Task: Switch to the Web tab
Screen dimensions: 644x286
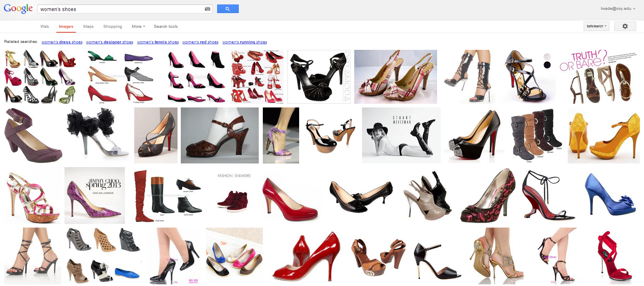Action: tap(44, 27)
